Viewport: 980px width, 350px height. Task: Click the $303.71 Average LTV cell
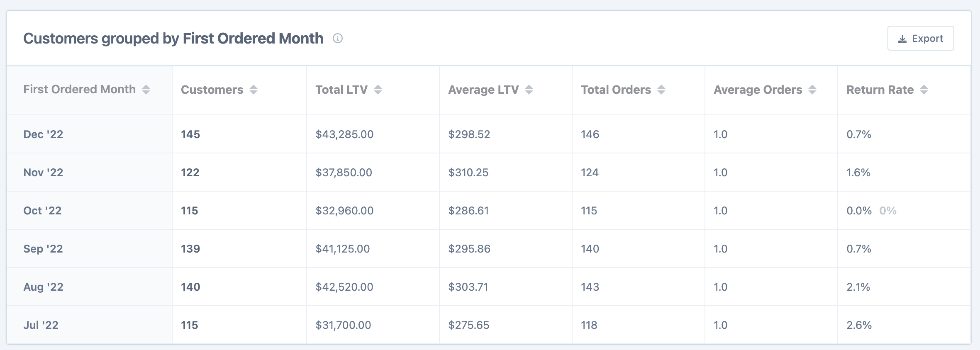click(468, 287)
